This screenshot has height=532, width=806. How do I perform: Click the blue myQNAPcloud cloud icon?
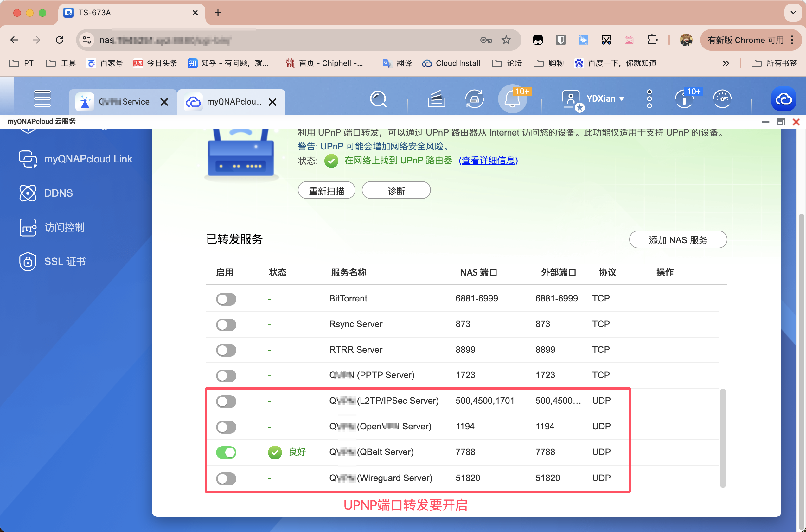784,99
